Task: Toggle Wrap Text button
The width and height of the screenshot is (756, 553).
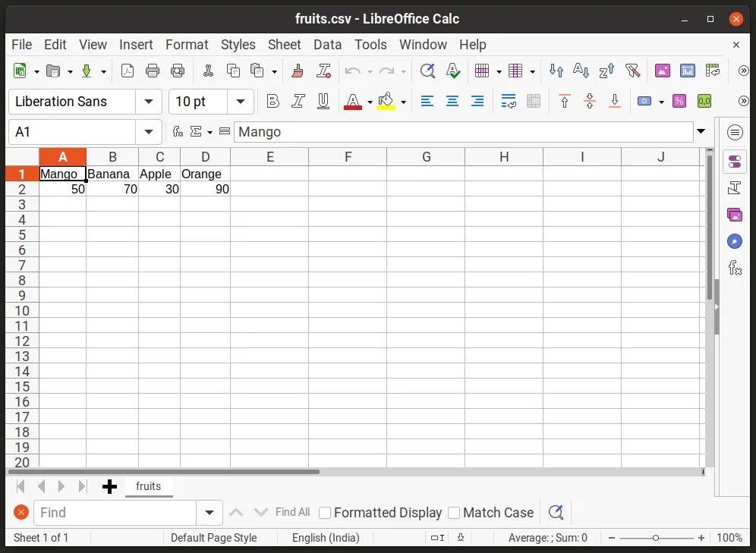Action: click(x=509, y=101)
